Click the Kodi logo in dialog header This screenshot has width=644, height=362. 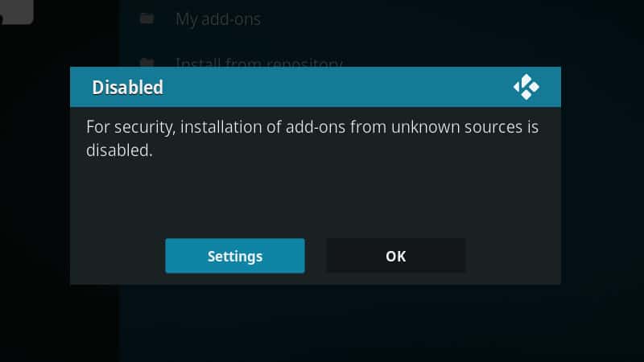click(526, 87)
